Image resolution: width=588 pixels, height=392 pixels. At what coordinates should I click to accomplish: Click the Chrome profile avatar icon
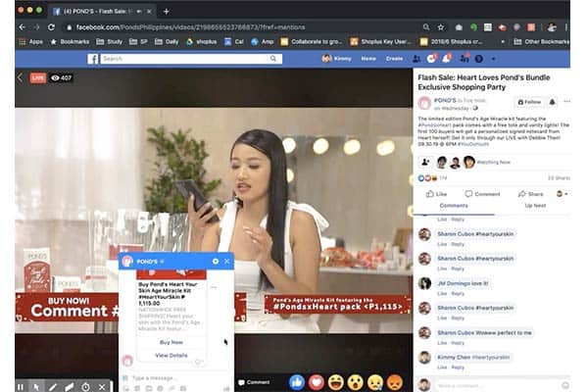552,27
